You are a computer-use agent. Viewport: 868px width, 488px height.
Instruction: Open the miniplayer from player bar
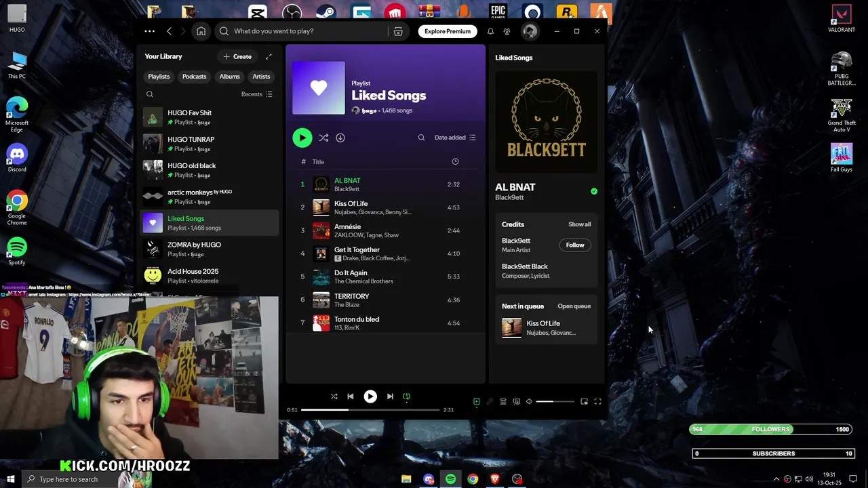click(x=584, y=402)
